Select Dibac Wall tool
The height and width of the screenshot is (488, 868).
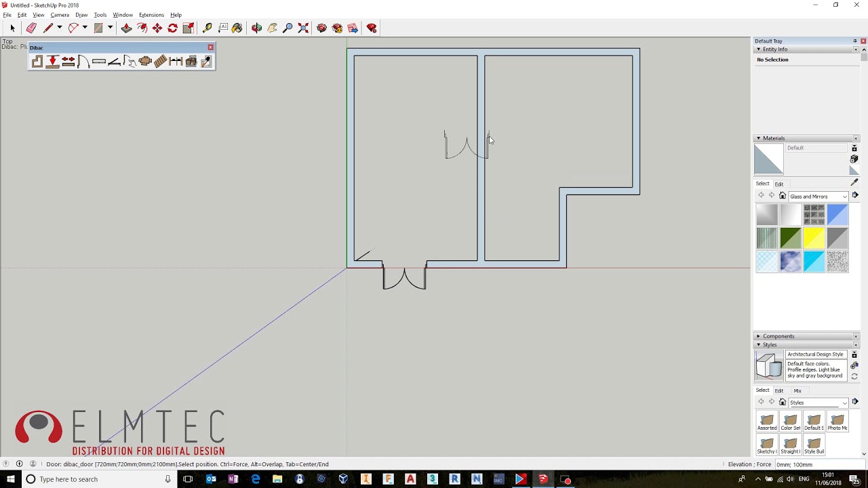coord(37,62)
